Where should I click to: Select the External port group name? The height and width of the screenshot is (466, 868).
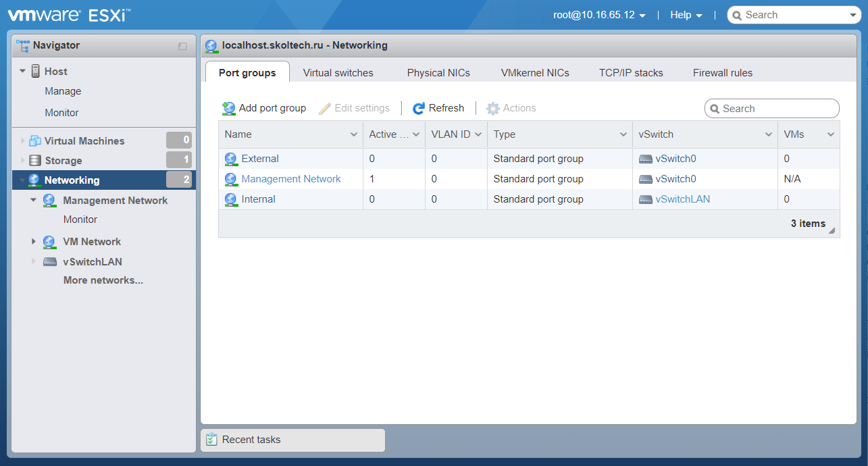[x=260, y=159]
